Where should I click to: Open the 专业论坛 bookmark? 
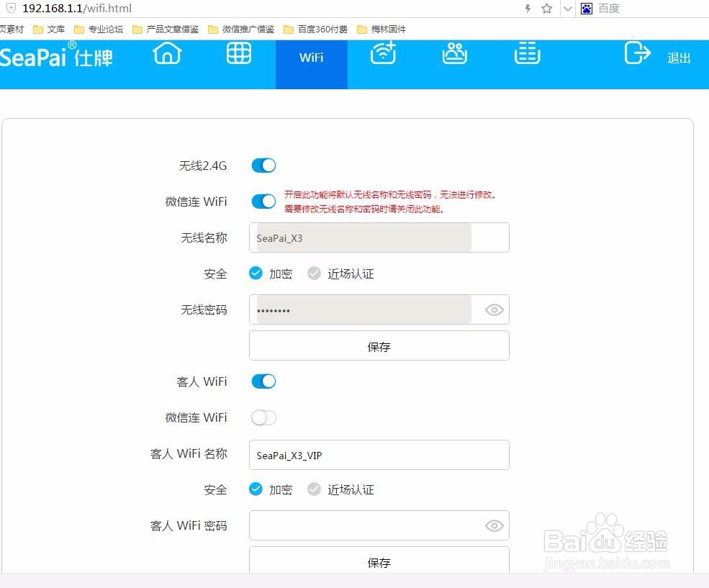click(x=104, y=30)
